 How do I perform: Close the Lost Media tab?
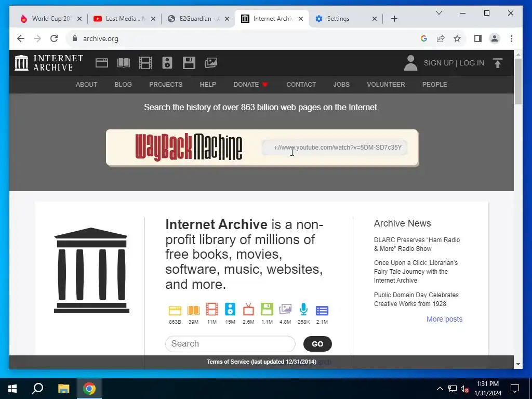click(153, 19)
